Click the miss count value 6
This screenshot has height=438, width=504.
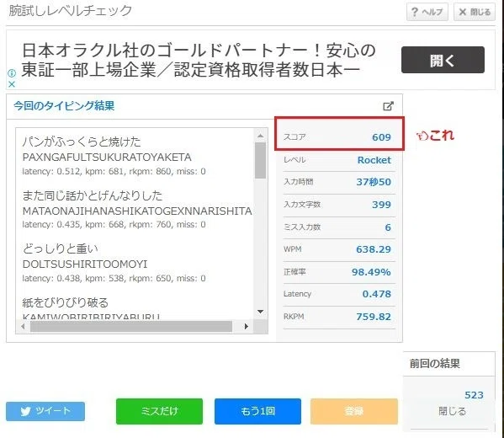388,227
